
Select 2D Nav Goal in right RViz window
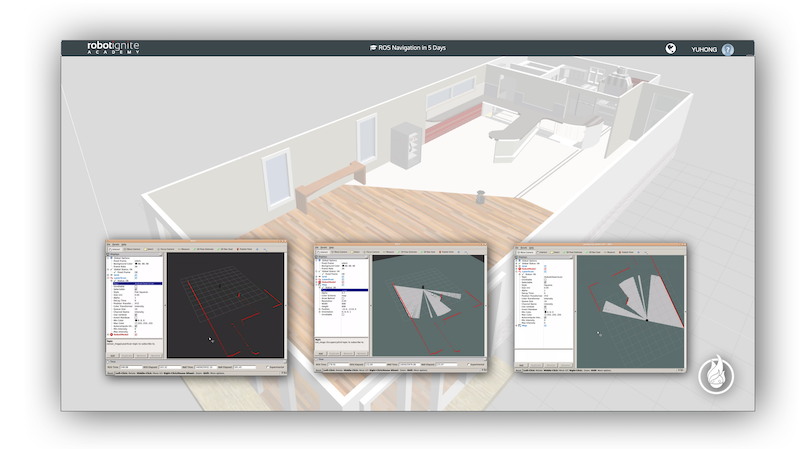point(593,252)
